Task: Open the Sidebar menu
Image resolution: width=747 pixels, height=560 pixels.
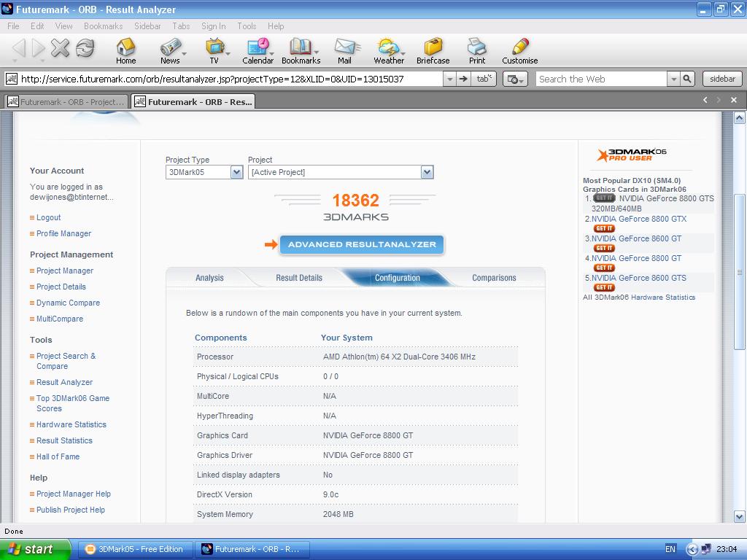Action: click(x=147, y=26)
